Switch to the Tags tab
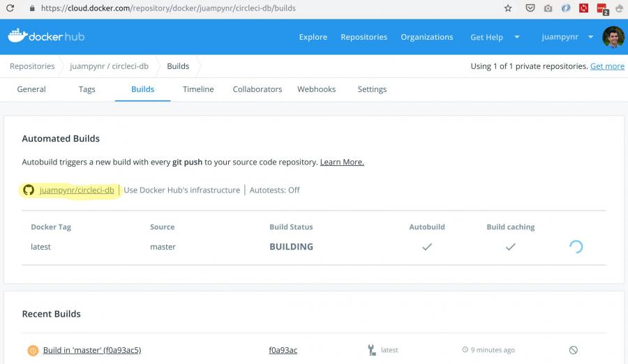Screen dimensions: 628x364 87,89
